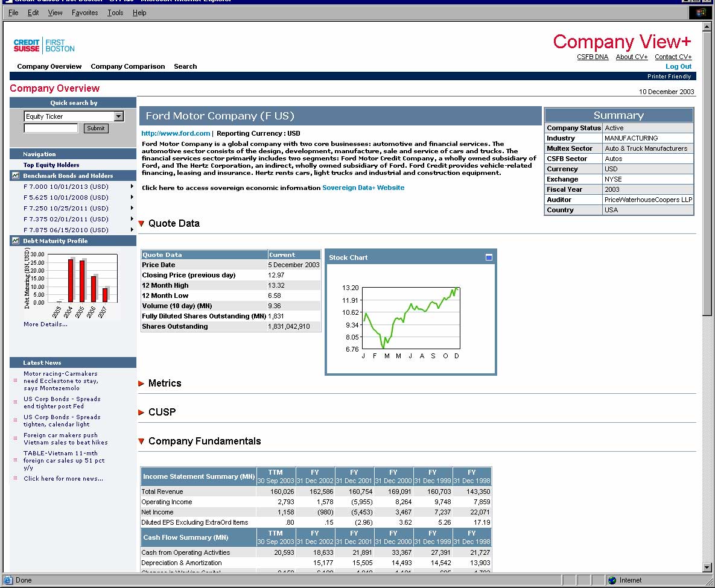
Task: Click the Multex Sector value Auto & Truck Manufacturers
Action: 646,148
